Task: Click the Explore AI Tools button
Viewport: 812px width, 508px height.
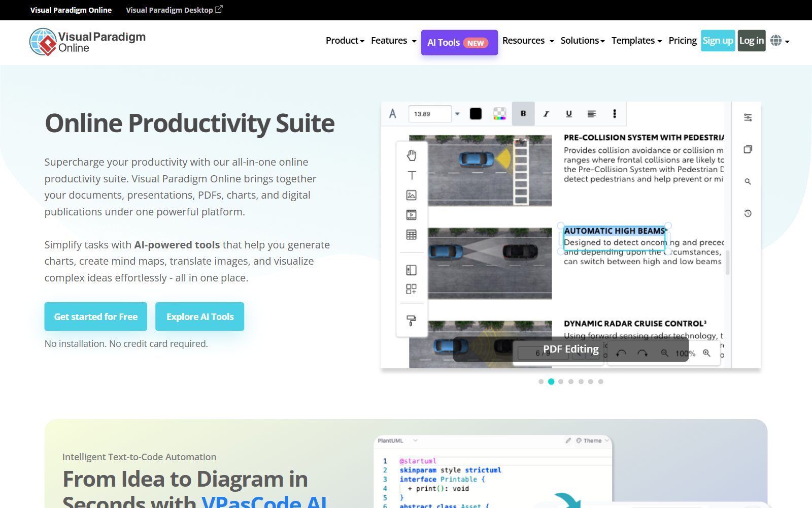Action: coord(200,316)
